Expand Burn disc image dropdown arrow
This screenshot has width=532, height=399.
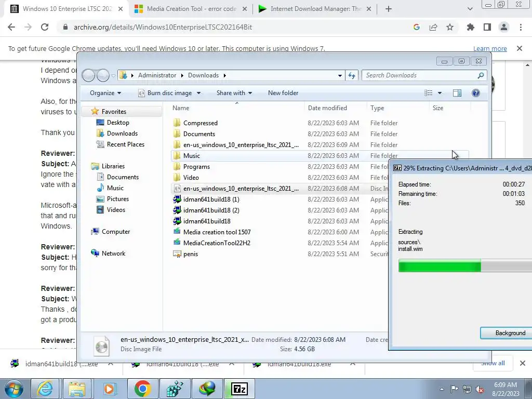[x=198, y=93]
